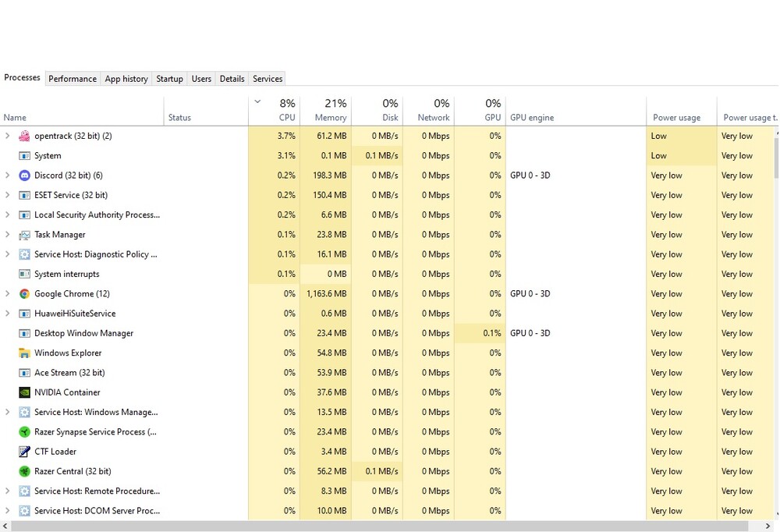Click the Service Host: Remote Procedure gear icon
The width and height of the screenshot is (780, 532).
(x=24, y=491)
